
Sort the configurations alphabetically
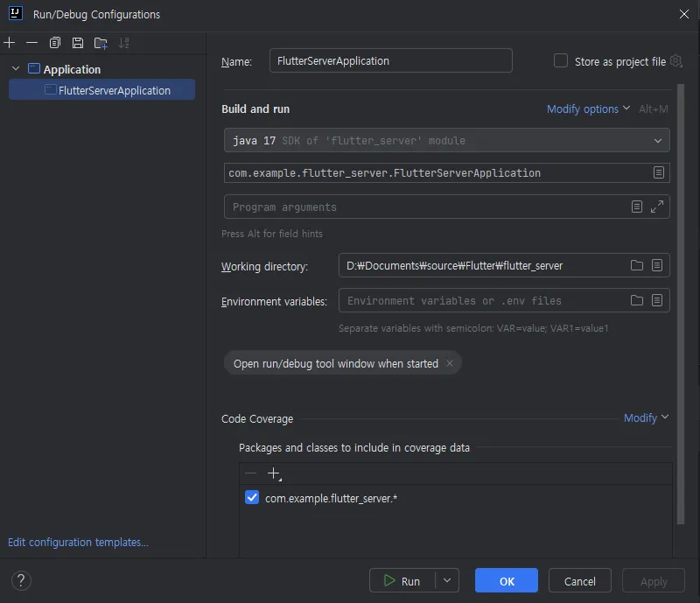pos(124,43)
